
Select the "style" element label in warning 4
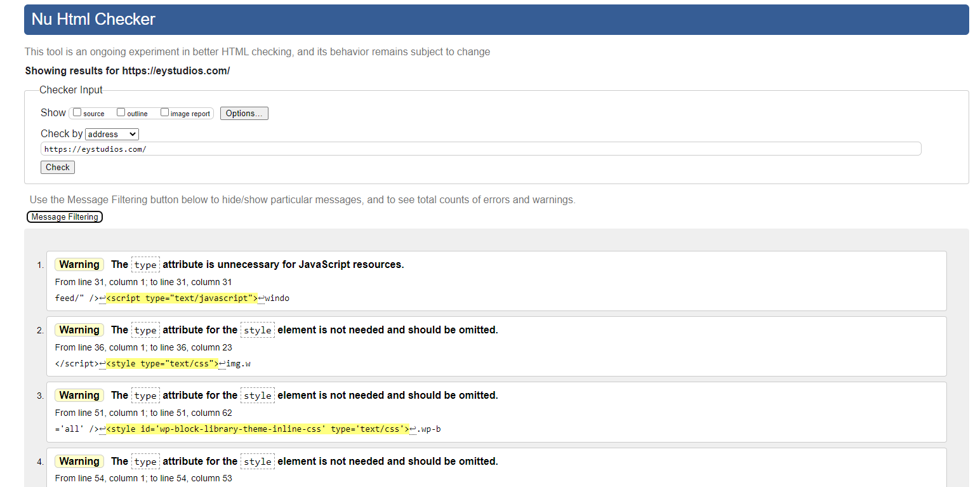tap(258, 462)
